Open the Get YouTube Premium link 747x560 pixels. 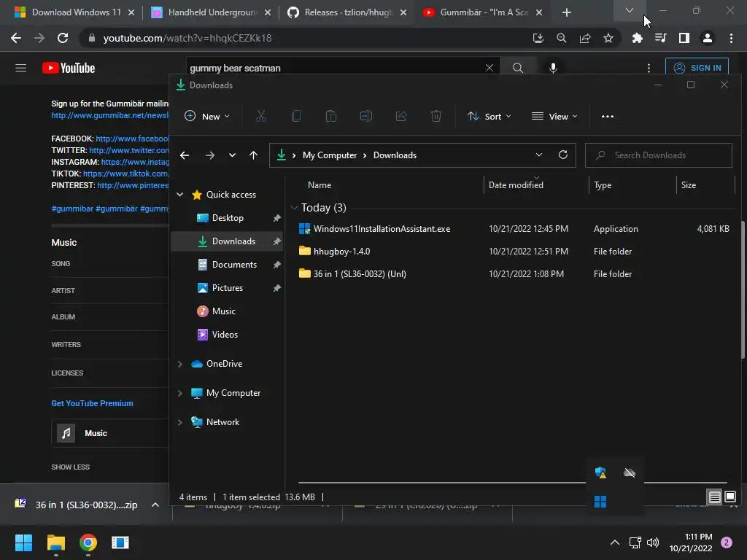pyautogui.click(x=93, y=403)
